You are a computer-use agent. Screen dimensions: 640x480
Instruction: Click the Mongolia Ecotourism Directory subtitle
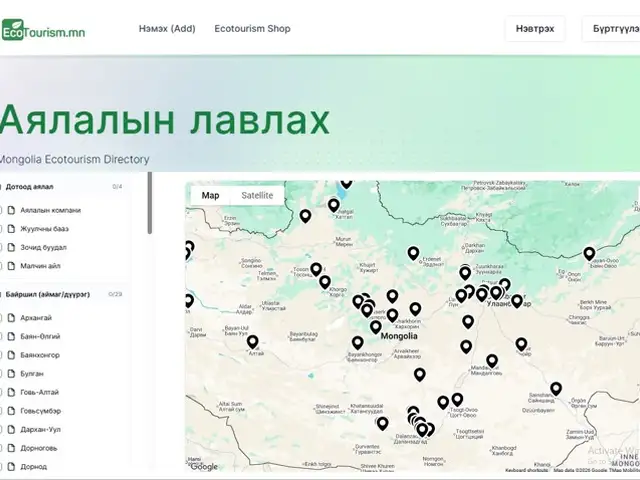click(x=74, y=159)
